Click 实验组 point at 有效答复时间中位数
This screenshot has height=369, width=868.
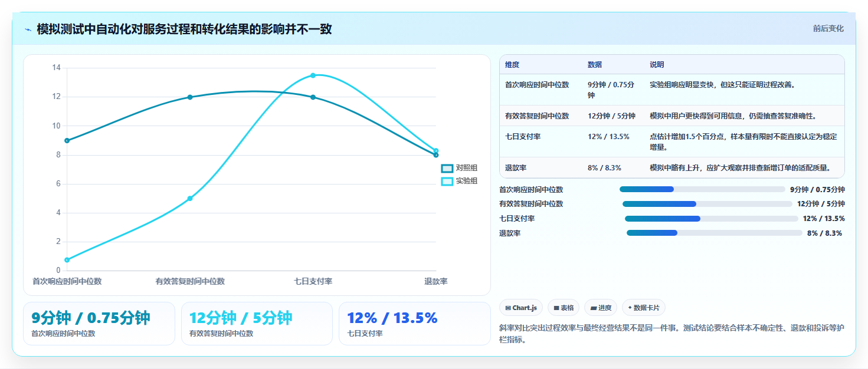point(190,199)
